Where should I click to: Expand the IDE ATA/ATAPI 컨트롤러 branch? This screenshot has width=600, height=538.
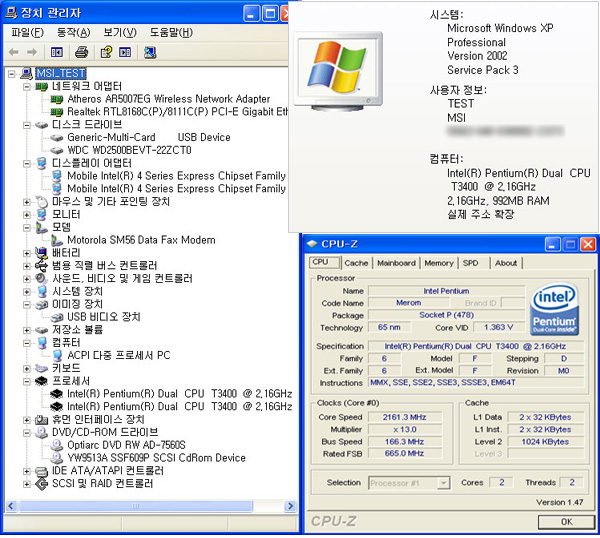[x=26, y=471]
